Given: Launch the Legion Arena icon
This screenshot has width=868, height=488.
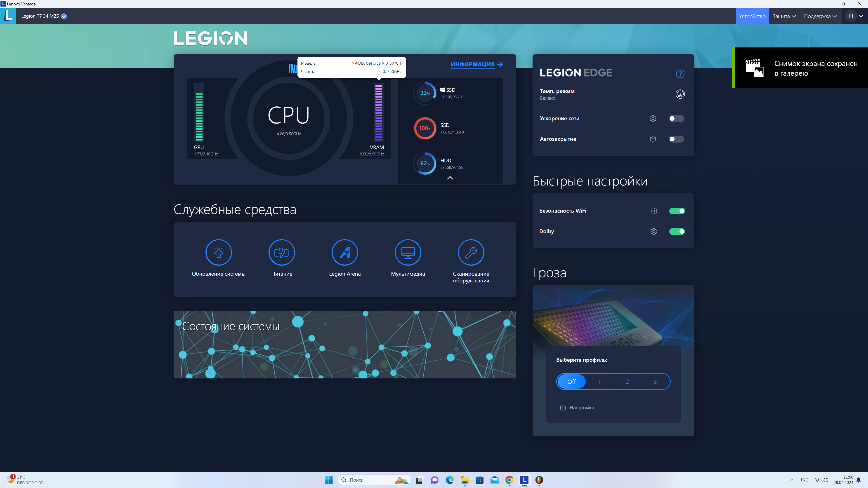Looking at the screenshot, I should pyautogui.click(x=344, y=253).
